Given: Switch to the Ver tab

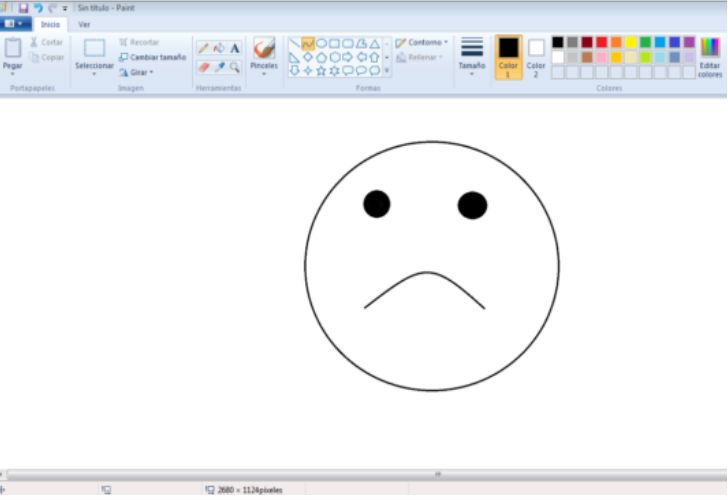Looking at the screenshot, I should [84, 24].
